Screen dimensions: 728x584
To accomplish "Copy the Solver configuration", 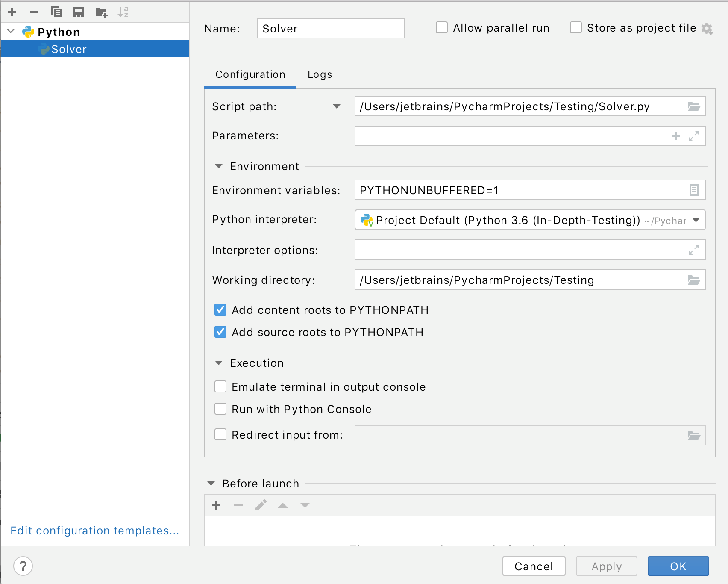I will tap(56, 12).
